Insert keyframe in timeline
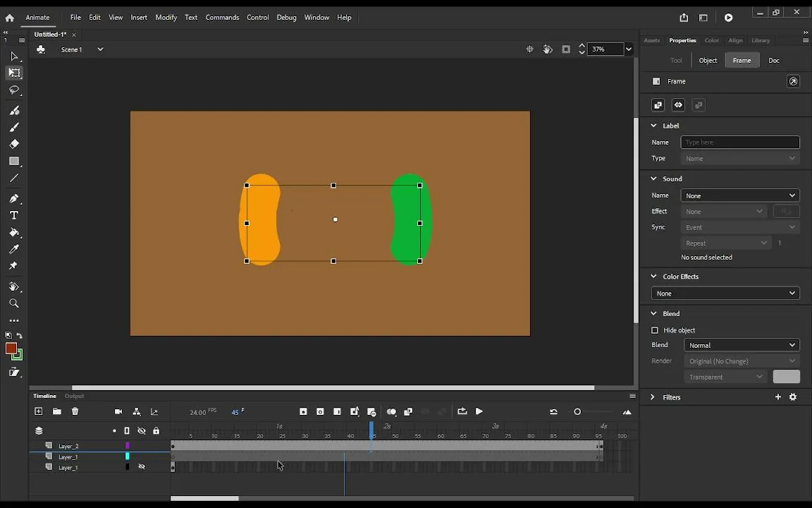Image resolution: width=812 pixels, height=508 pixels. point(304,411)
